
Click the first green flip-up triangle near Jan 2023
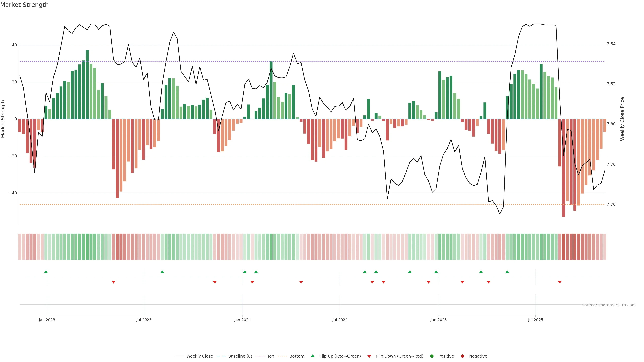coord(46,272)
